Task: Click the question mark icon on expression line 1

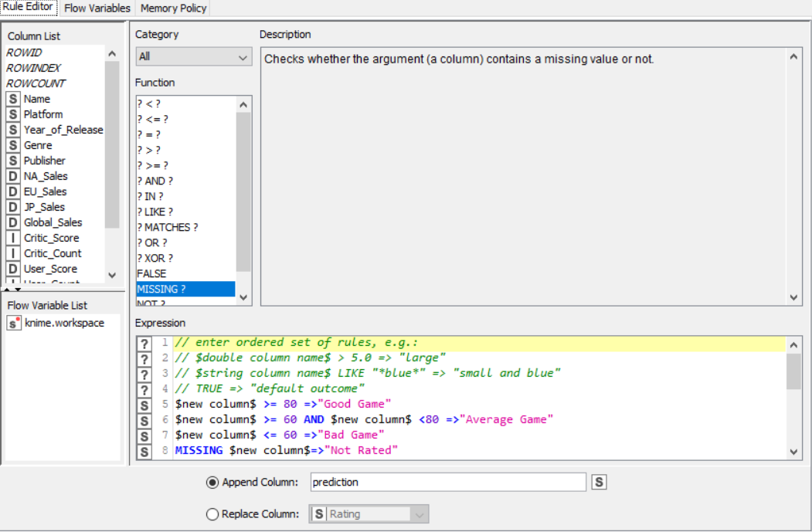Action: click(144, 344)
